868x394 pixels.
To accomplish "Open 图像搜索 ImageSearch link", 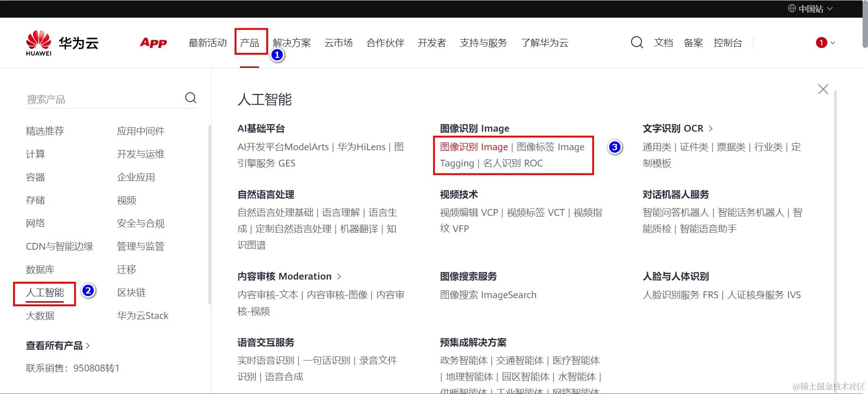I will pos(488,295).
